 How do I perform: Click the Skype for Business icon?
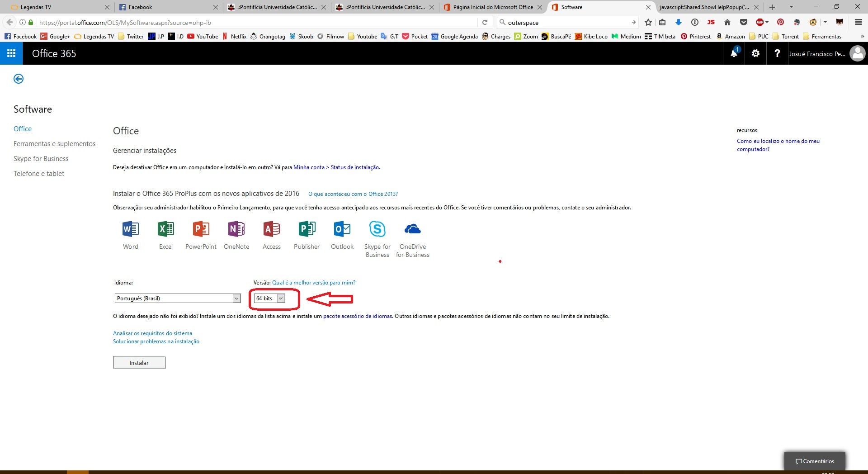point(377,229)
